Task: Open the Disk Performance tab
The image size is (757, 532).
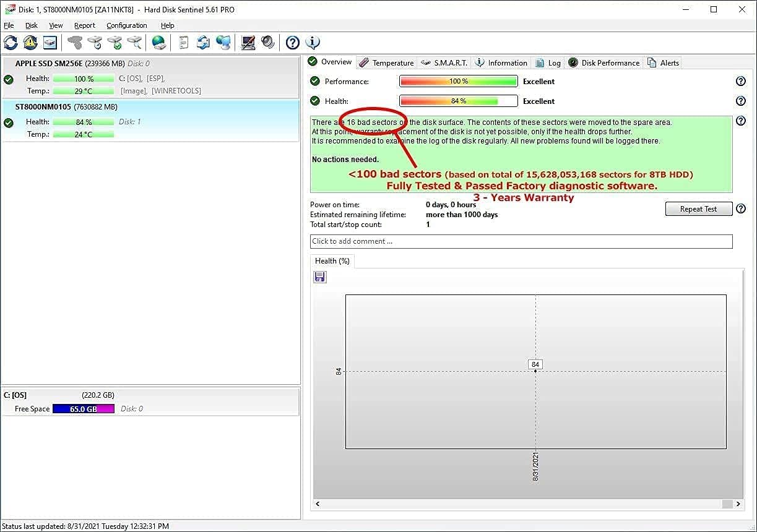Action: pos(603,62)
